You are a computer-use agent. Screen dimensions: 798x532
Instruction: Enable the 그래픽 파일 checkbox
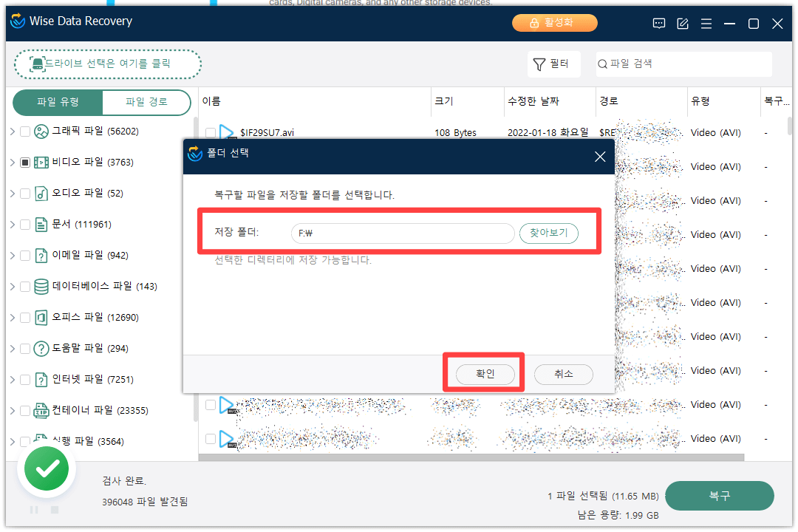click(x=24, y=131)
